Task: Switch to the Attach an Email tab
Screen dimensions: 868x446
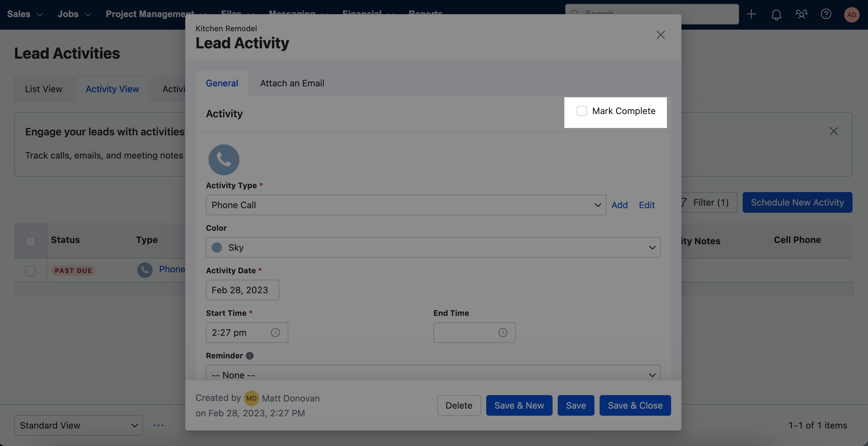Action: 292,83
